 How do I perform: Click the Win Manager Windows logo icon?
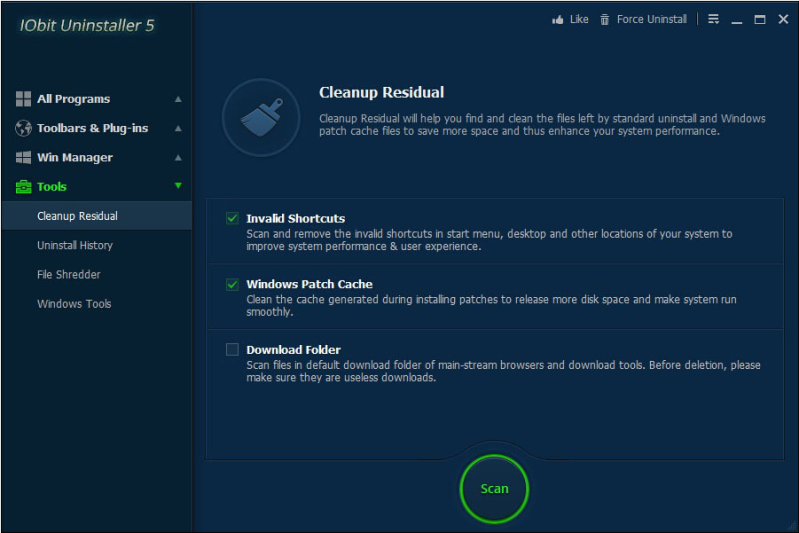click(23, 157)
